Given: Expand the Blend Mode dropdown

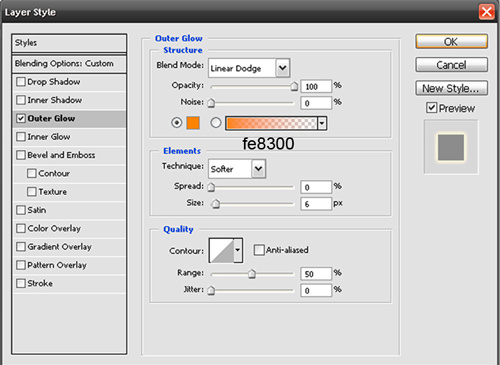Looking at the screenshot, I should tap(283, 68).
